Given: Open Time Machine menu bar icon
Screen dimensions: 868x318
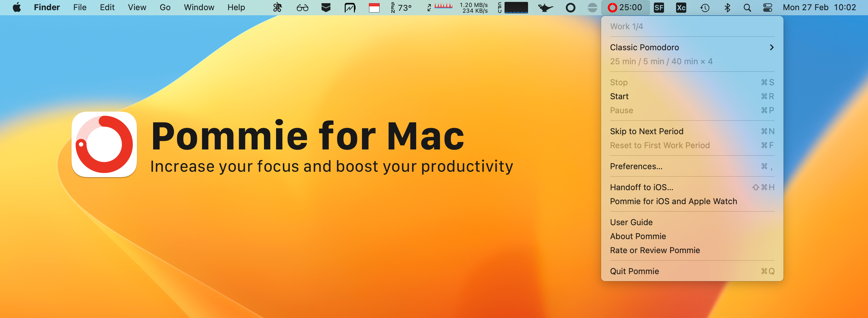Looking at the screenshot, I should [x=705, y=7].
